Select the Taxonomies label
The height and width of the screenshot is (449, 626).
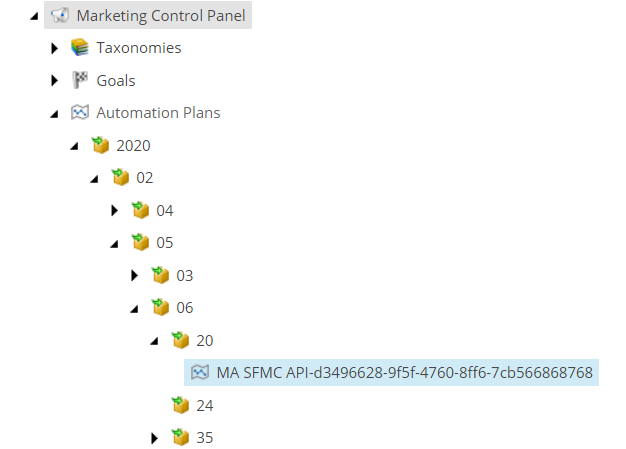click(x=138, y=48)
